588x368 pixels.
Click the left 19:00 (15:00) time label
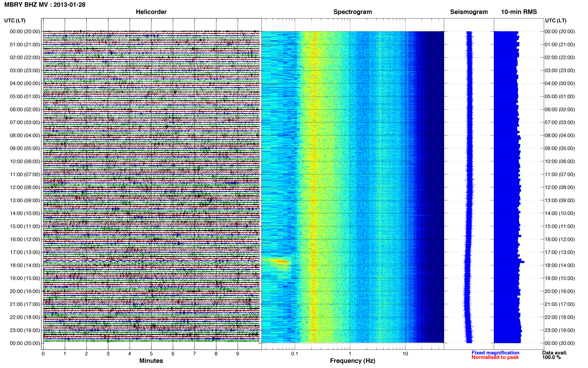(x=25, y=278)
